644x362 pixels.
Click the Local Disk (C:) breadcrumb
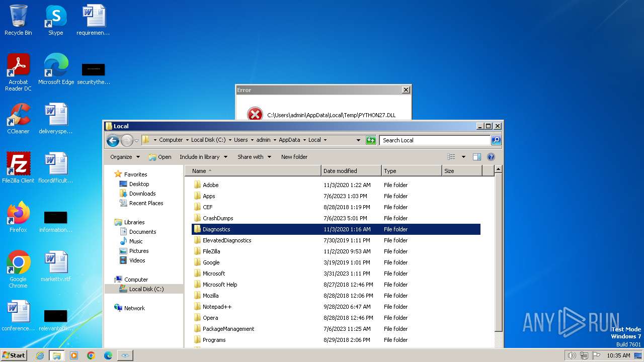click(208, 140)
